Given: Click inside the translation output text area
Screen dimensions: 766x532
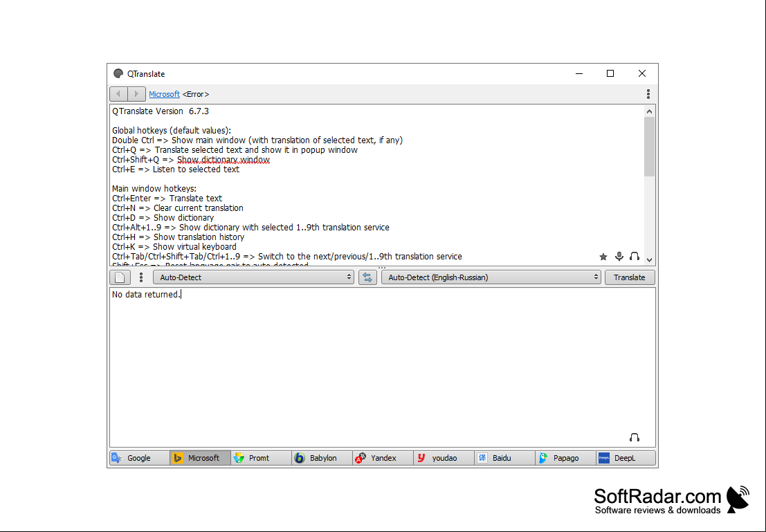Looking at the screenshot, I should coord(382,367).
